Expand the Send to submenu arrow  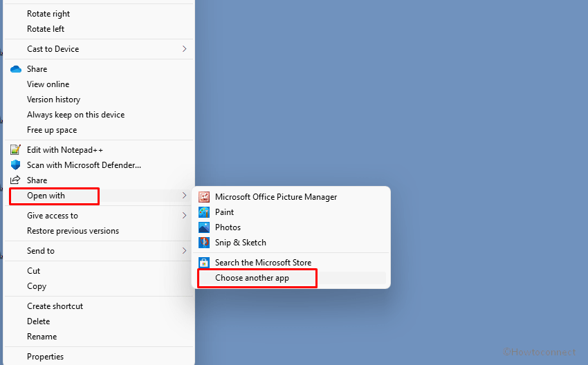tap(184, 250)
